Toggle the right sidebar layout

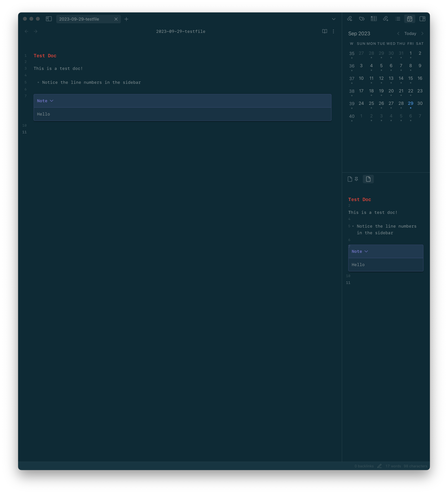[x=422, y=19]
